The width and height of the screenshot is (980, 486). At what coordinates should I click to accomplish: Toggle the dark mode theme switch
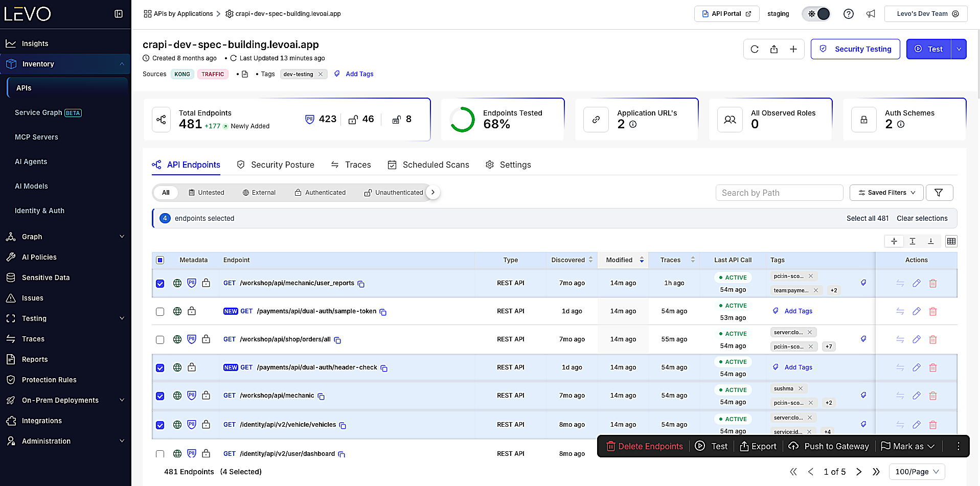tap(817, 14)
